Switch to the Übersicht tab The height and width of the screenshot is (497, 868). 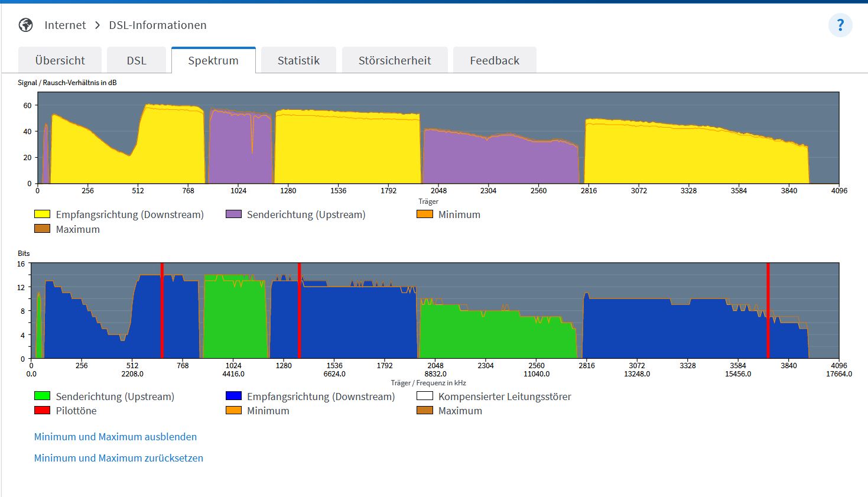[60, 60]
